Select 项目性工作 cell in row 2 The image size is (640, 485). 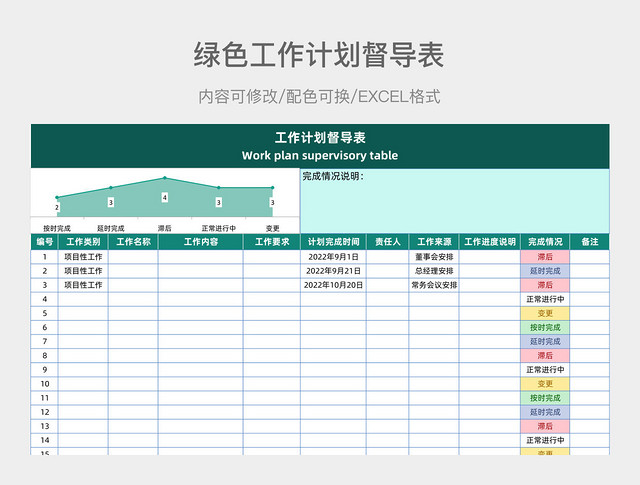(x=83, y=271)
